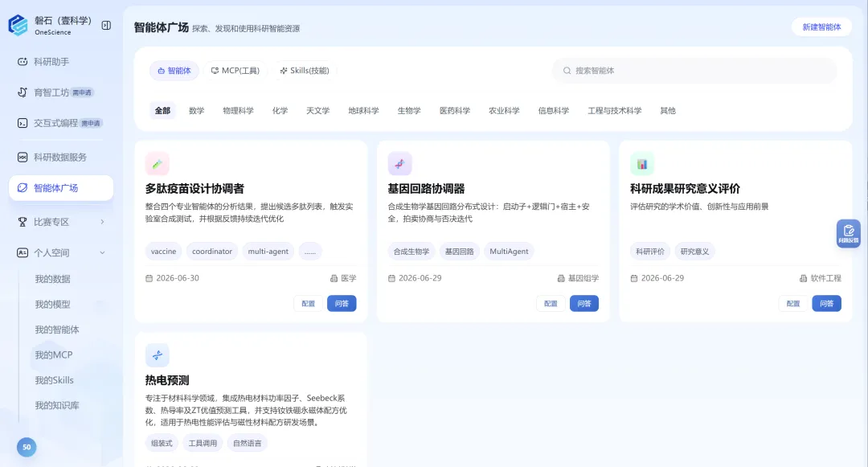Expand the 比赛专区 chevron
The image size is (868, 467).
pos(102,222)
